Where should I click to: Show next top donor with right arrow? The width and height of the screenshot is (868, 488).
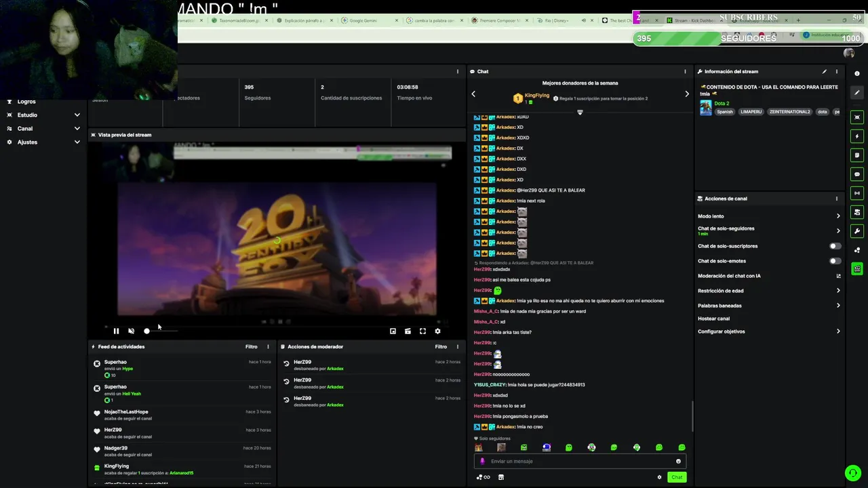click(x=686, y=94)
